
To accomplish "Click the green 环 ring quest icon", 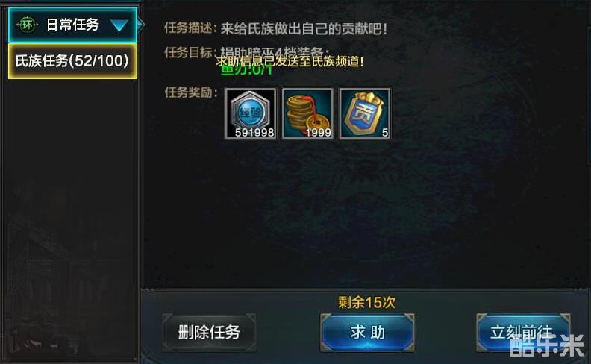I will click(27, 25).
